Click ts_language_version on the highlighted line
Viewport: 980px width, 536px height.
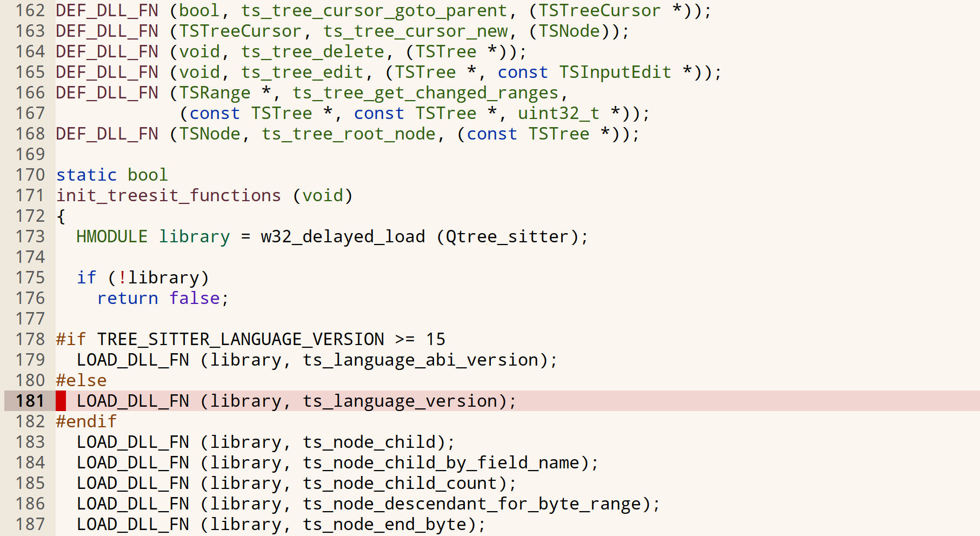400,401
